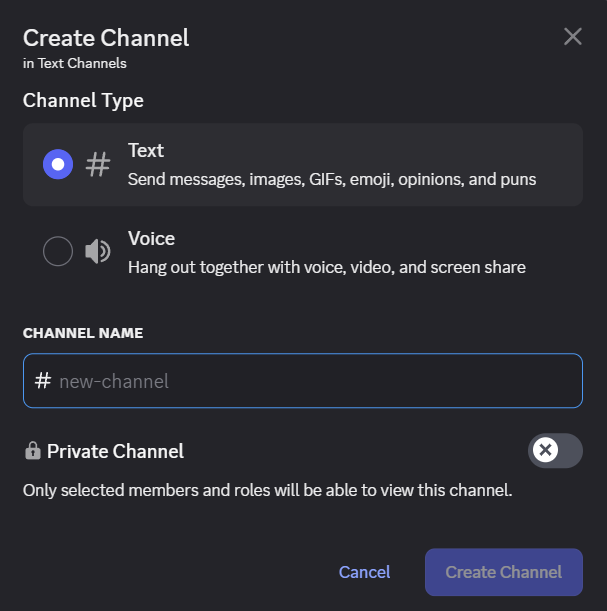Click the "Private Channel" label text
The image size is (607, 611).
115,451
